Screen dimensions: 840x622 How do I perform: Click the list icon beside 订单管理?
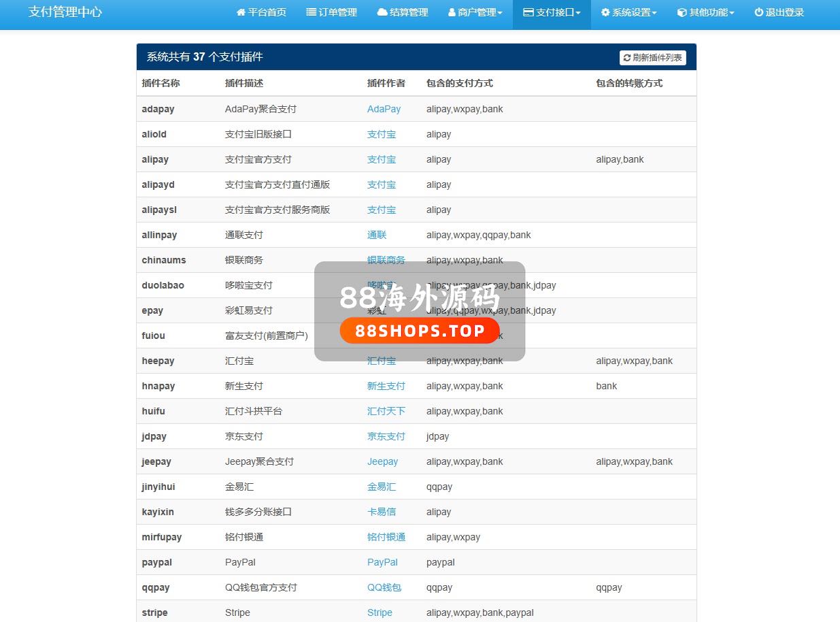311,12
